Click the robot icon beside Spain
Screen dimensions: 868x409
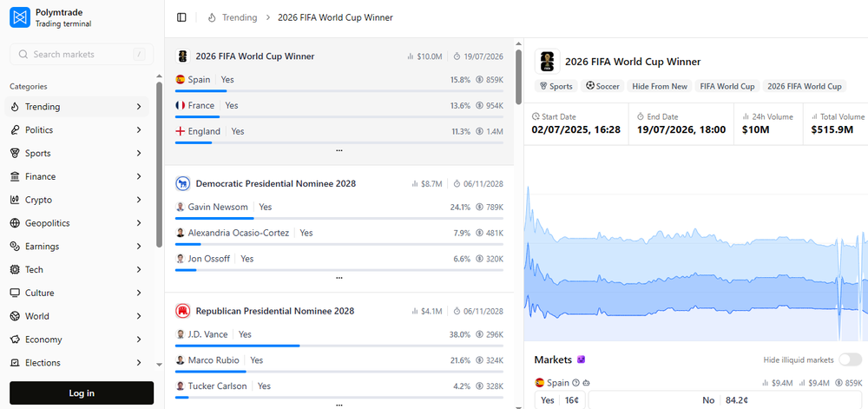(x=586, y=383)
